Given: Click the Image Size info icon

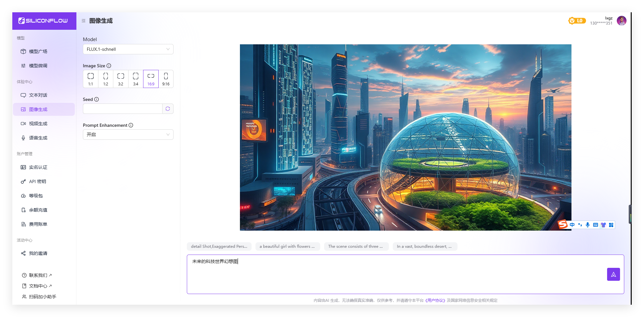Looking at the screenshot, I should coord(109,66).
